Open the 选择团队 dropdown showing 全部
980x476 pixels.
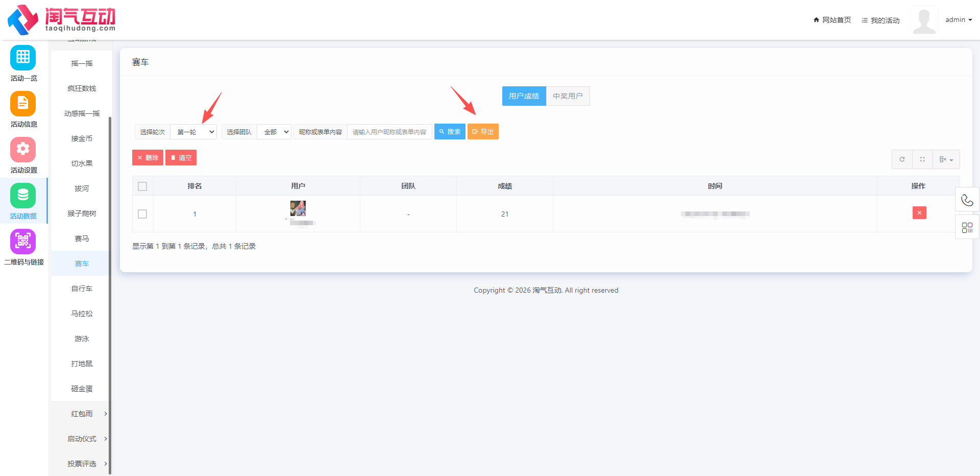coord(274,132)
